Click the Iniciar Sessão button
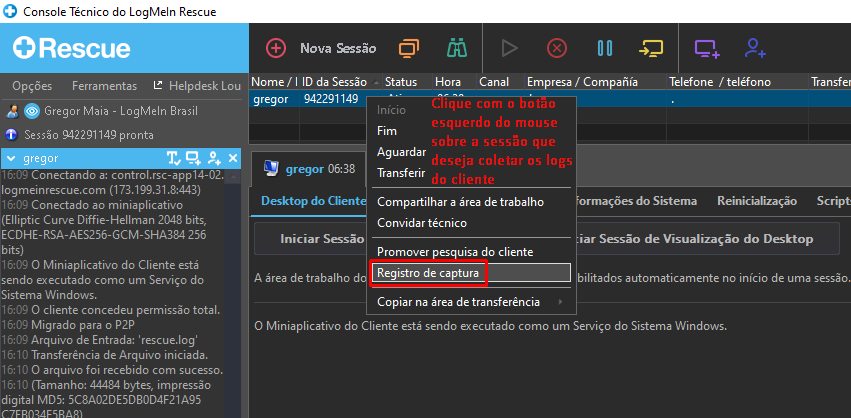The width and height of the screenshot is (851, 418). (310, 239)
